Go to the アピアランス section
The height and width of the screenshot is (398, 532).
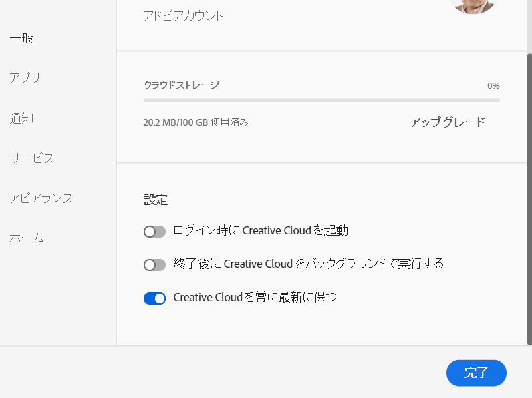point(41,198)
